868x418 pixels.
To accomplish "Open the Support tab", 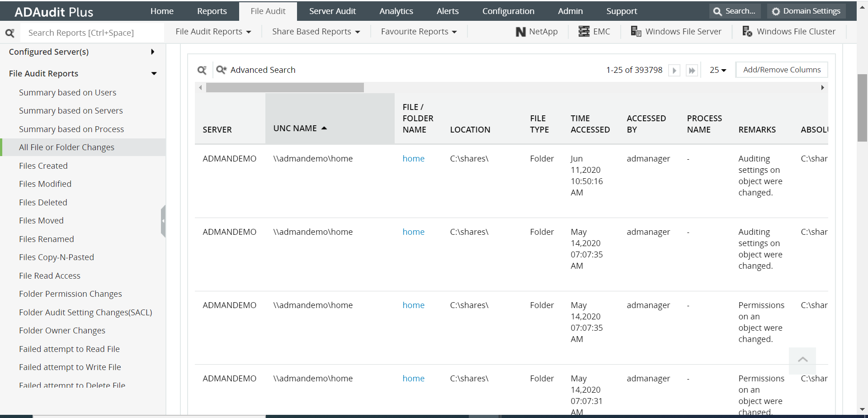I will tap(622, 11).
